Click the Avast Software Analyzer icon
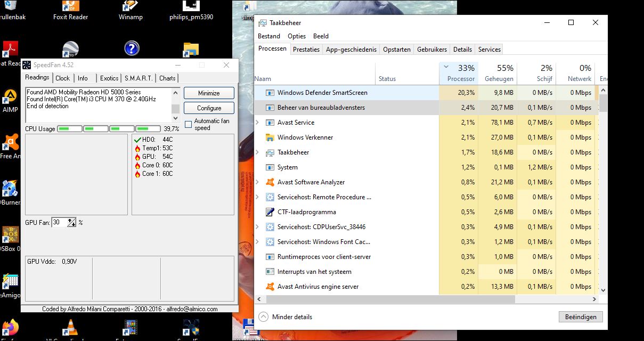Viewport: 644px width, 341px height. 270,182
